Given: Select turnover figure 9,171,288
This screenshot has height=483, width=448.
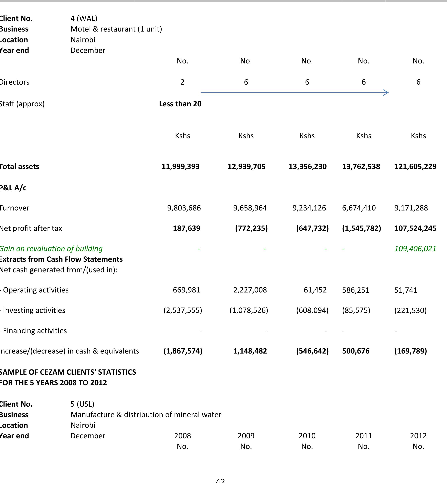Looking at the screenshot, I should pos(411,208).
